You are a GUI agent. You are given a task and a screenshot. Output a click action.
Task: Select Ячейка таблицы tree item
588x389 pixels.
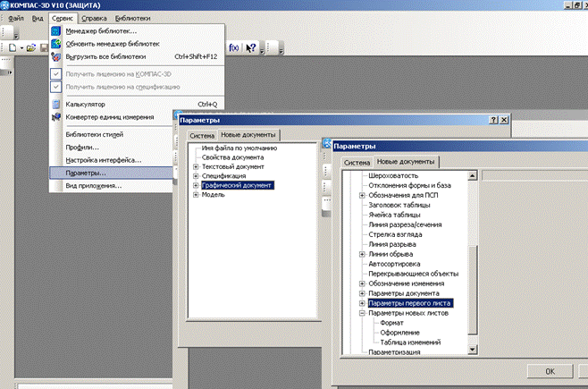coord(394,215)
